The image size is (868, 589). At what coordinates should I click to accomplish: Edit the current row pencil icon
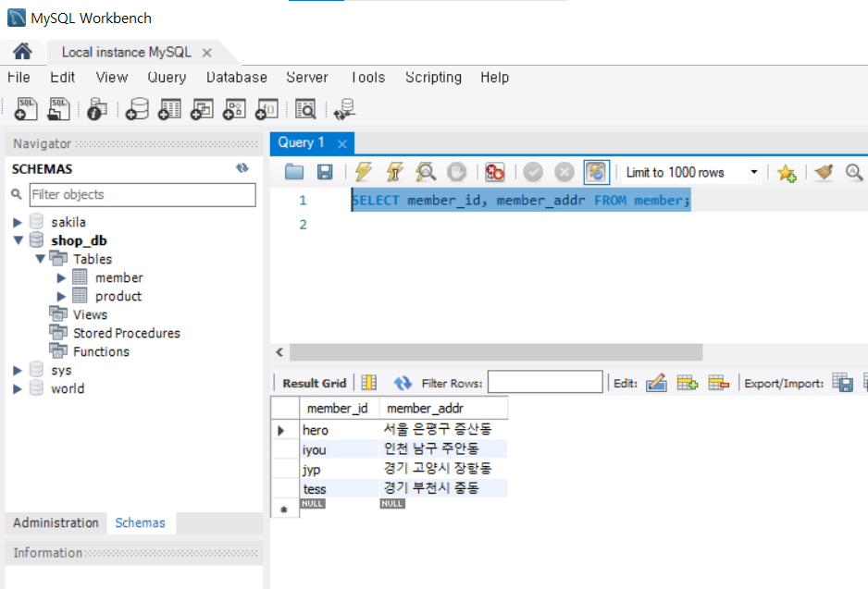coord(656,383)
